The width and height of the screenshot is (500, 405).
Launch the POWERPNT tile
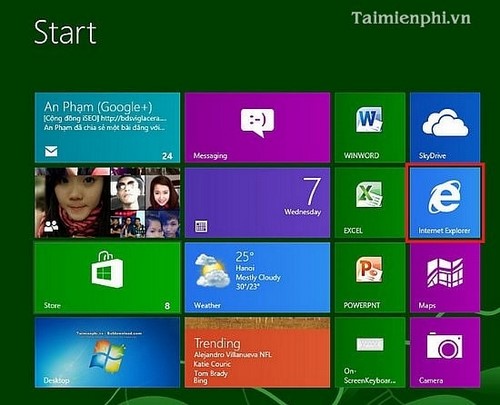pyautogui.click(x=370, y=278)
